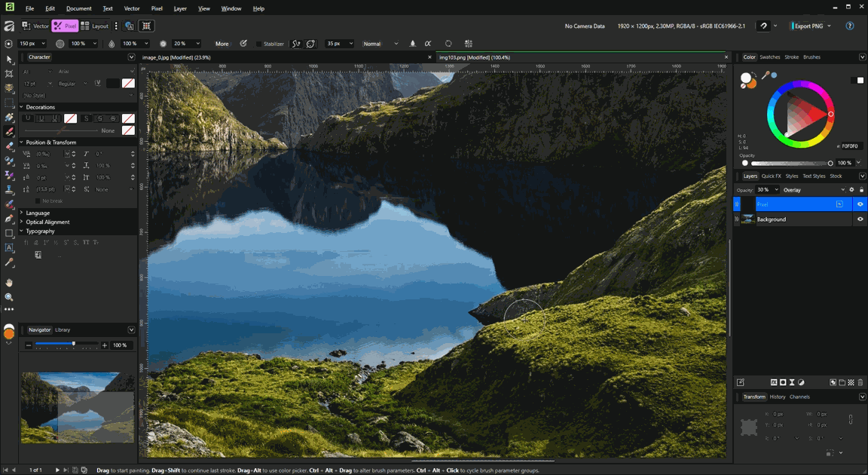
Task: Open the File menu
Action: [30, 8]
